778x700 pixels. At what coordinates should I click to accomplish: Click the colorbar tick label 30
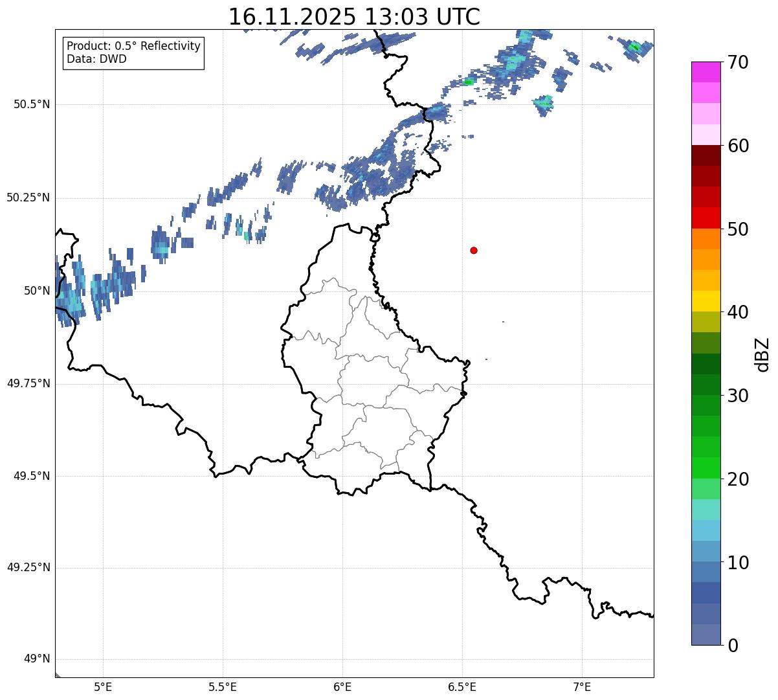coord(737,396)
